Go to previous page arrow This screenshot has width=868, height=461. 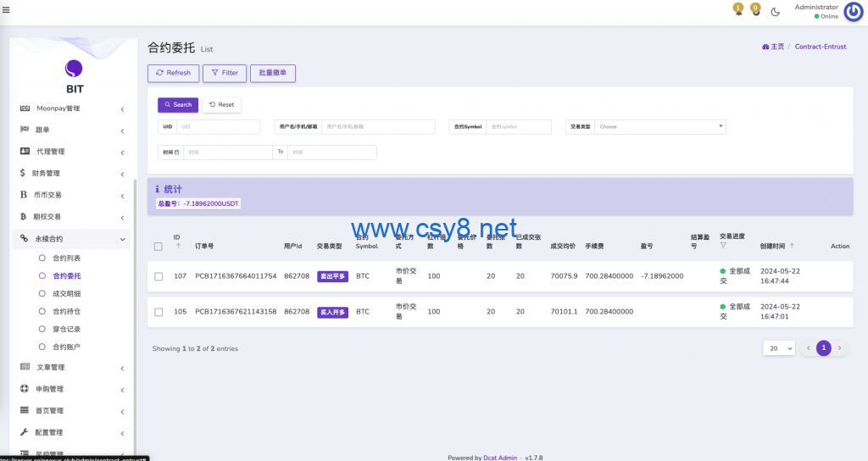tap(808, 348)
